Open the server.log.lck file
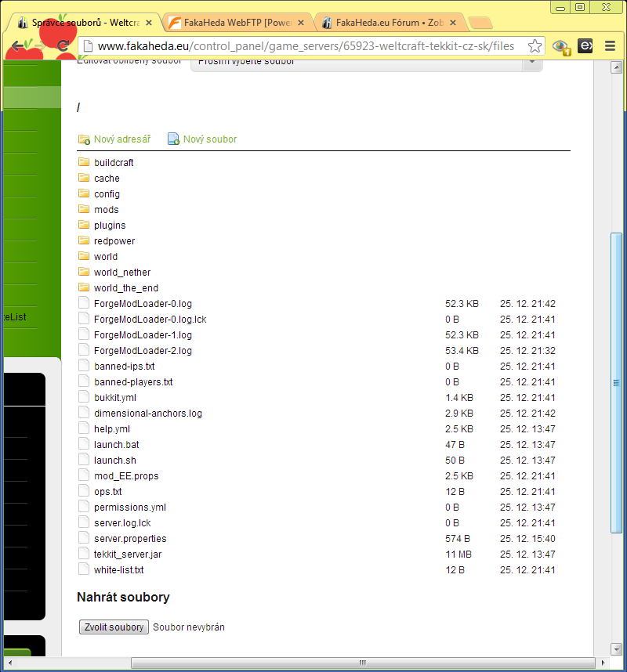This screenshot has width=627, height=672. tap(122, 523)
